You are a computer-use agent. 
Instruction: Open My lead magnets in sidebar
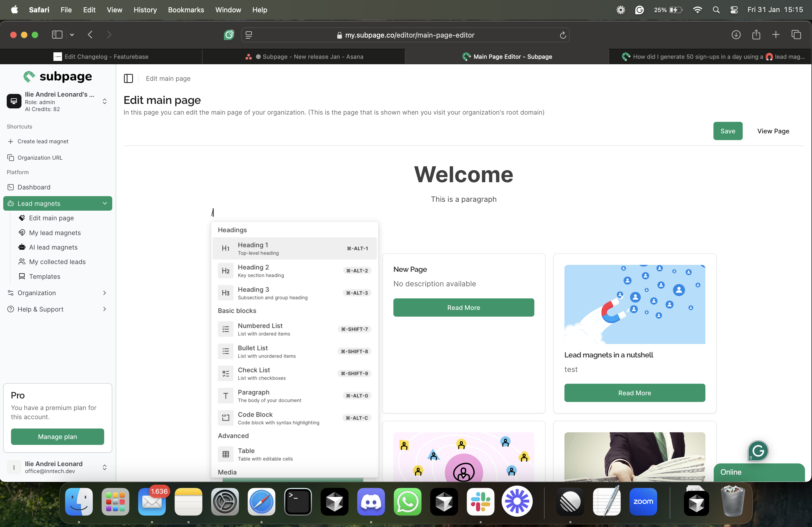[x=55, y=233]
